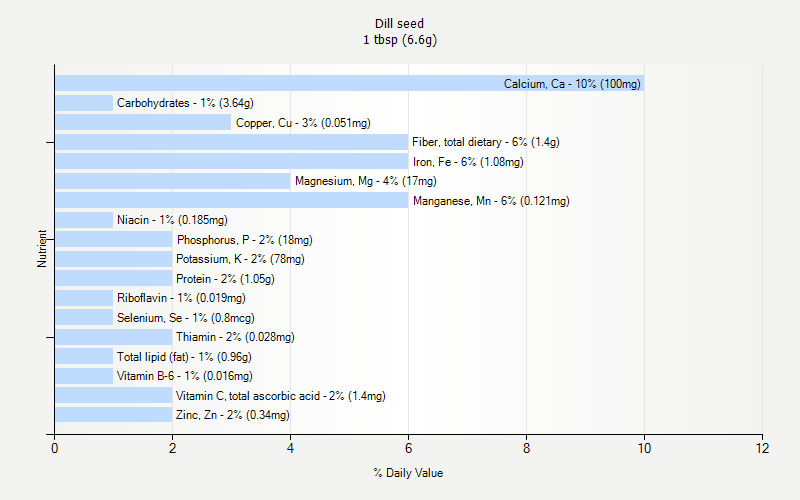The image size is (800, 500).
Task: Click the x-axis tick label '2'
Action: point(172,448)
